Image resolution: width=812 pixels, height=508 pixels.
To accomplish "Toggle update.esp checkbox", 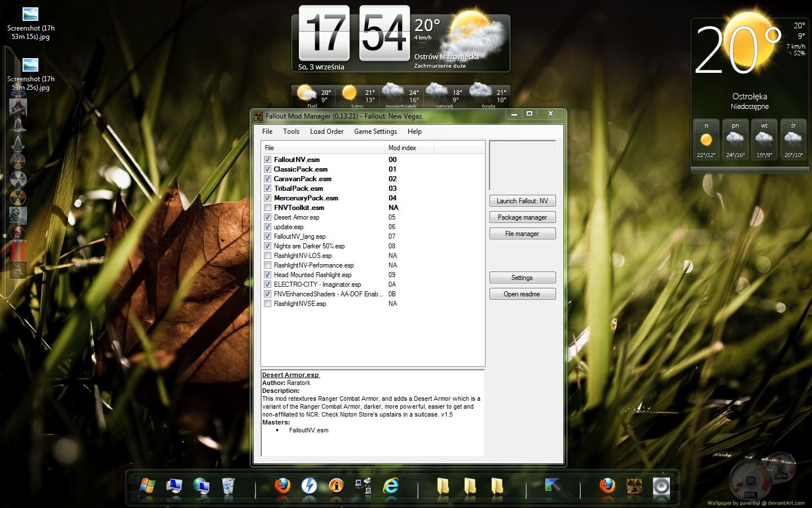I will tap(268, 227).
